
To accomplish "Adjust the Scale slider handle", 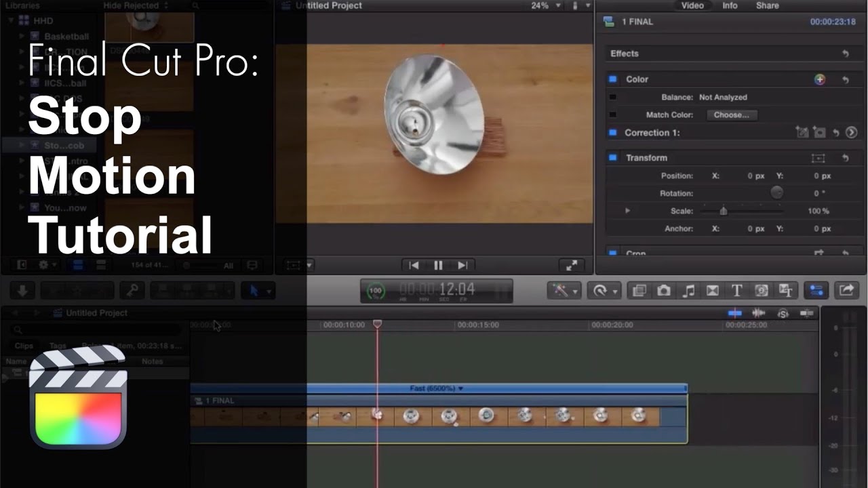I will tap(724, 211).
